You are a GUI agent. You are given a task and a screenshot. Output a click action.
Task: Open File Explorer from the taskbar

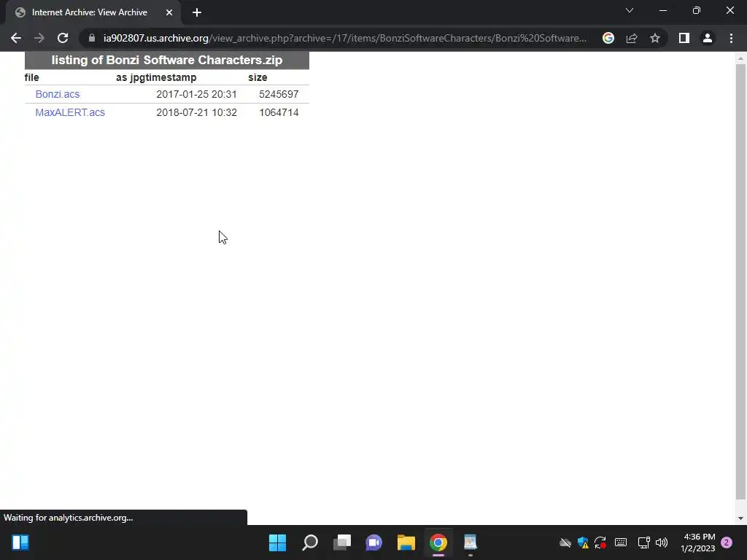[x=406, y=542]
